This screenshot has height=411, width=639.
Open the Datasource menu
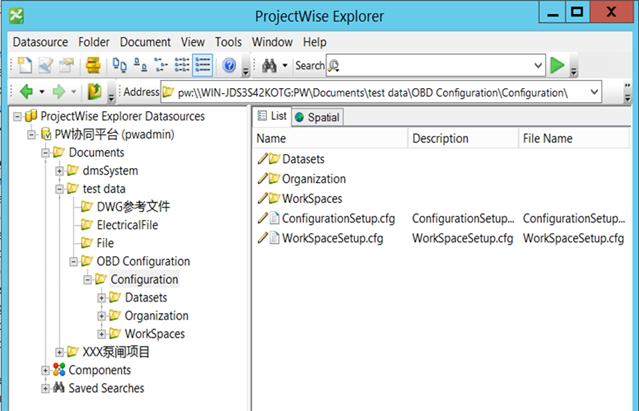40,42
